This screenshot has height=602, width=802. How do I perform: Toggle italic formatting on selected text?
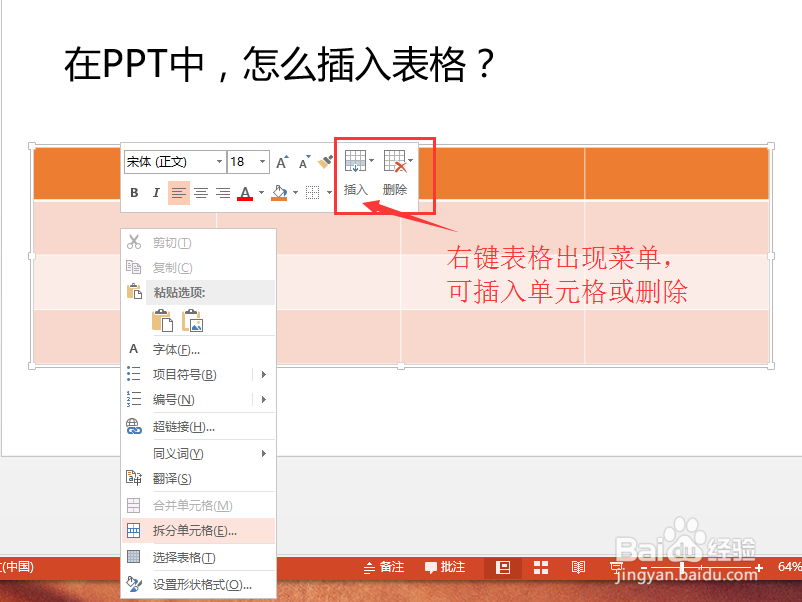pyautogui.click(x=157, y=192)
